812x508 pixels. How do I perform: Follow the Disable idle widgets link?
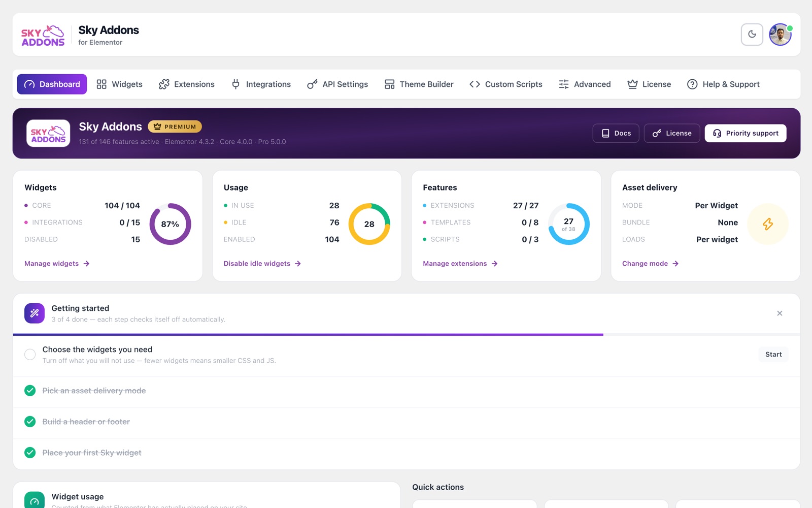point(262,264)
